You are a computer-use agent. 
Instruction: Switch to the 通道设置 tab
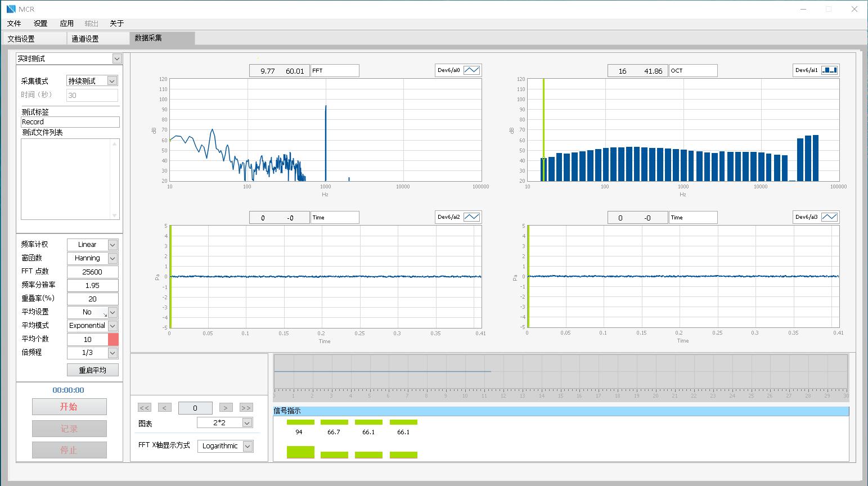86,39
